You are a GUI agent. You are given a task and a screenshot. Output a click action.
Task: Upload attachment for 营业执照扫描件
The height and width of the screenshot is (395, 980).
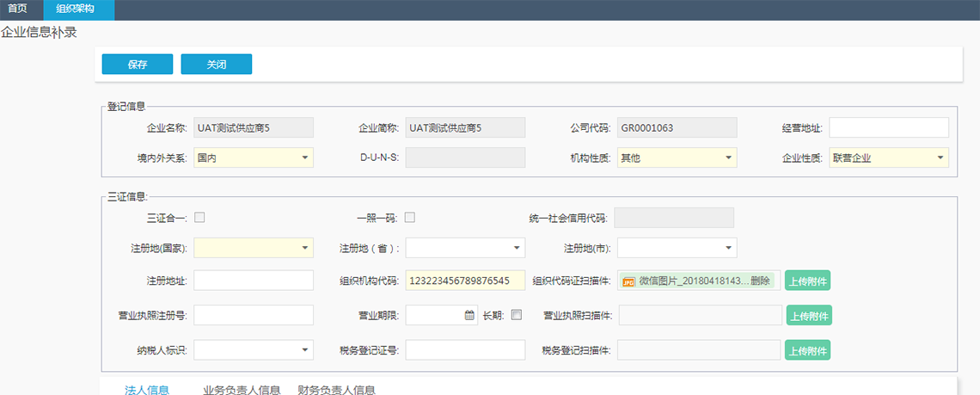click(808, 316)
